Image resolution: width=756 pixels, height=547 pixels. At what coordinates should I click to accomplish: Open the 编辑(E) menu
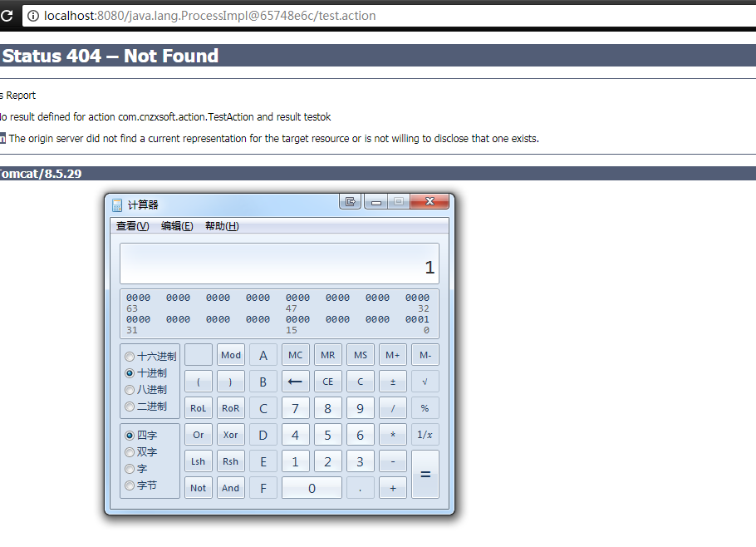(x=178, y=225)
